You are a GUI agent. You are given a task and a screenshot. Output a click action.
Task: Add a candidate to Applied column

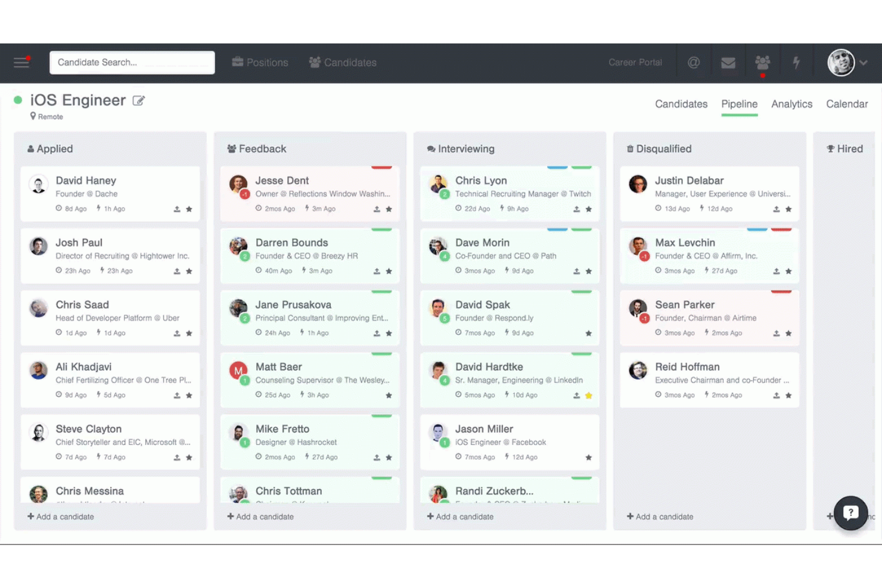(x=61, y=517)
